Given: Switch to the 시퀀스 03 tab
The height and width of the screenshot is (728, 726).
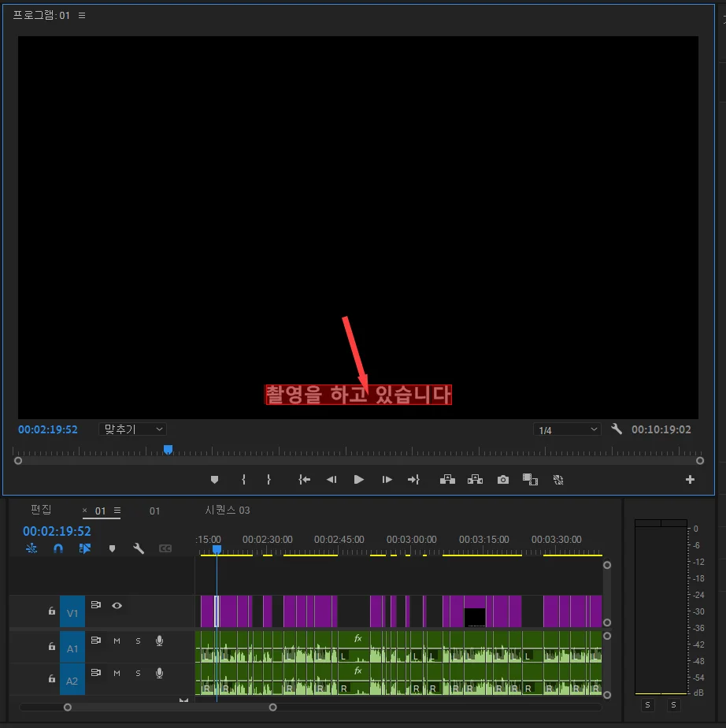Looking at the screenshot, I should point(228,511).
